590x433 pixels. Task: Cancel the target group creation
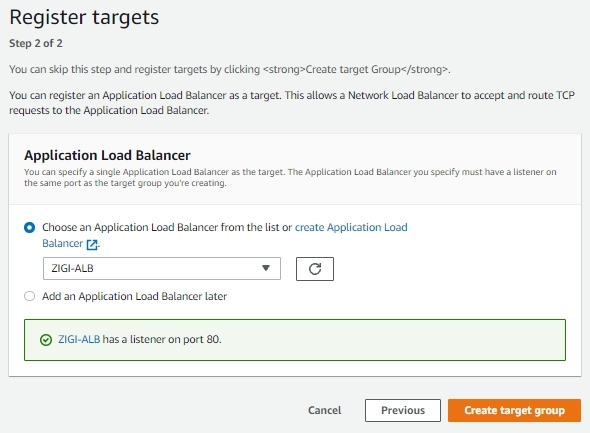pos(324,410)
